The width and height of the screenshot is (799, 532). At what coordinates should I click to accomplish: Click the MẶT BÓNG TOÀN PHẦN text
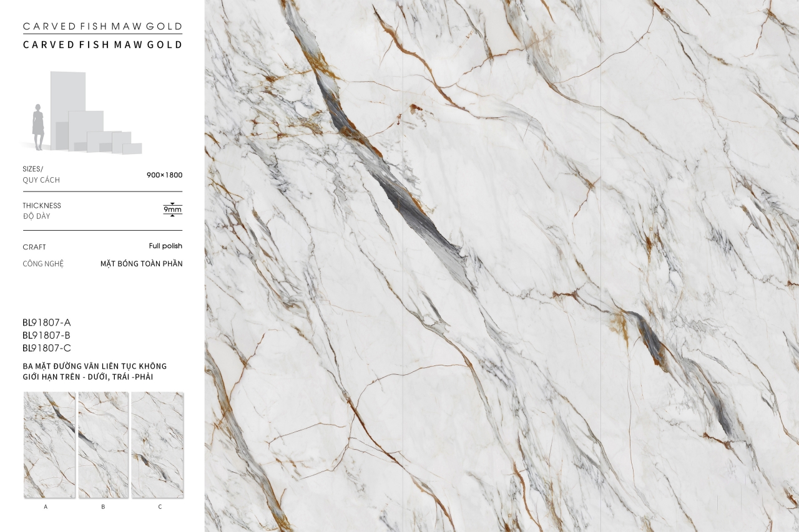pos(141,264)
